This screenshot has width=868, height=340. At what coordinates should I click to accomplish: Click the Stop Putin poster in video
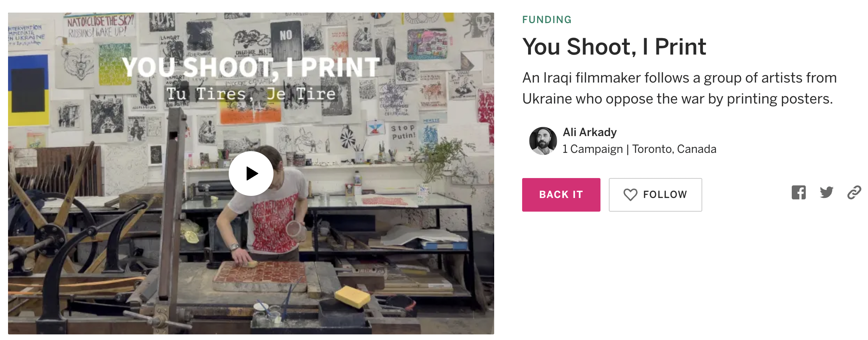tap(403, 132)
